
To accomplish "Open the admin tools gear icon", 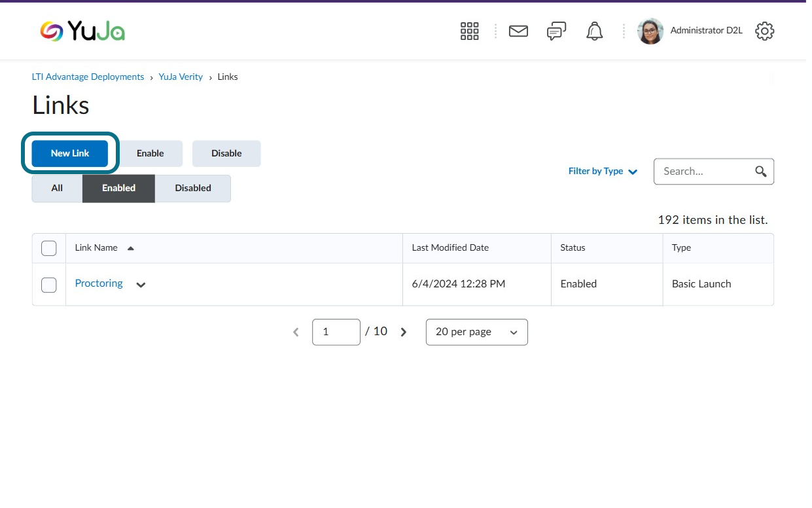I will pos(764,31).
